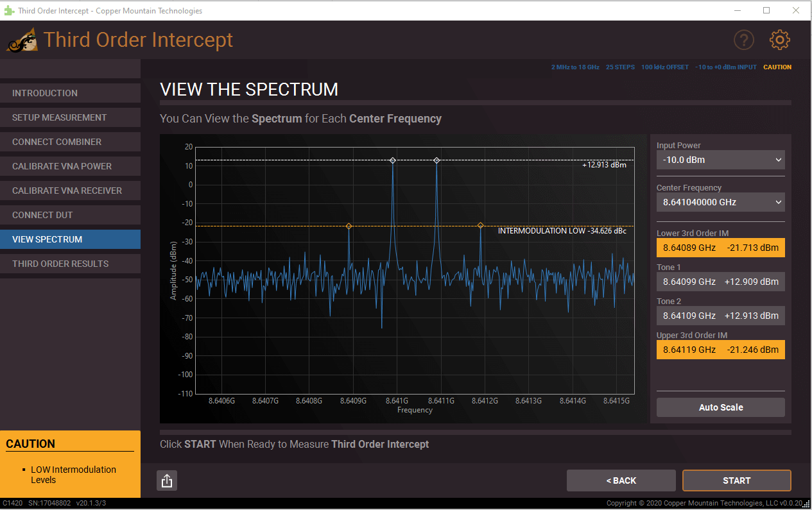Click the export/share icon above the START button
Image resolution: width=812 pixels, height=510 pixels.
[167, 480]
